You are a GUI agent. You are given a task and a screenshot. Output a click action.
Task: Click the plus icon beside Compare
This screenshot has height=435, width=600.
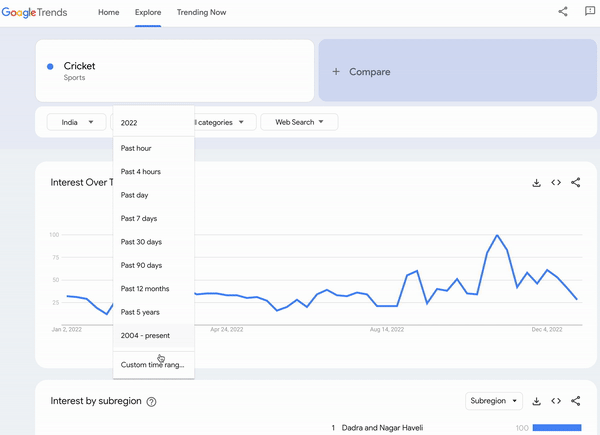336,72
